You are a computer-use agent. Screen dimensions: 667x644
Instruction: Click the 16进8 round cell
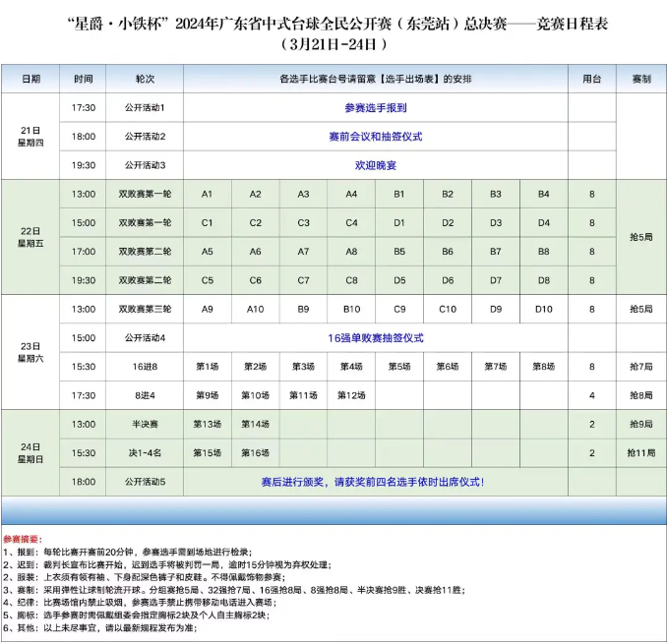(x=145, y=367)
